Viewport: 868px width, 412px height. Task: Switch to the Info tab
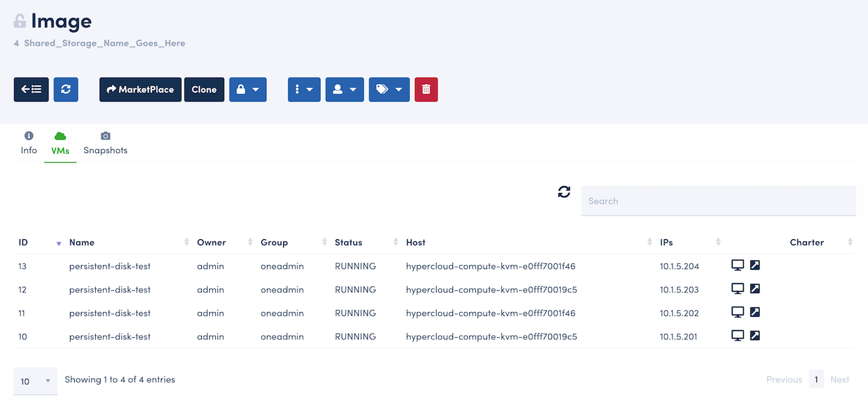point(29,143)
